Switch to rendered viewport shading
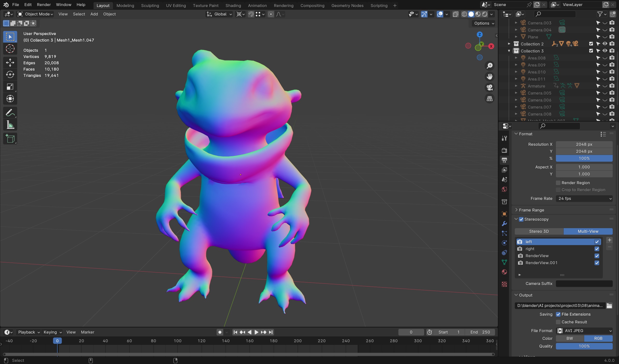Viewport: 619px width, 364px height. [x=485, y=14]
